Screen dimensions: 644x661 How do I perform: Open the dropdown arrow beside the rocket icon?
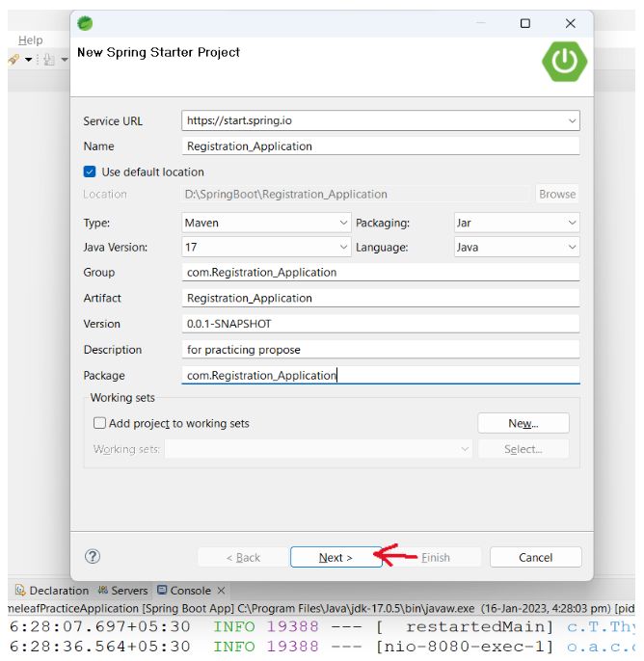(x=28, y=60)
